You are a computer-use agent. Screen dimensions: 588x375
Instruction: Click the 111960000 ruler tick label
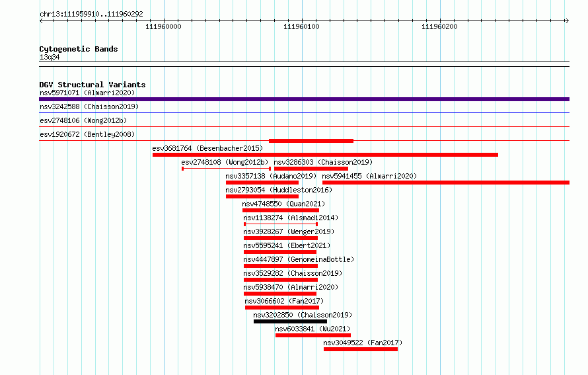(x=163, y=26)
